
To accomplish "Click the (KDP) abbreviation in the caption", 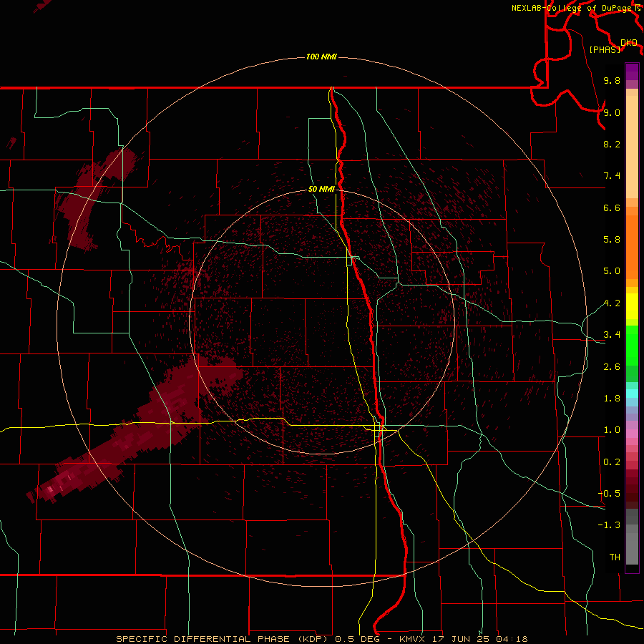I will [x=312, y=639].
